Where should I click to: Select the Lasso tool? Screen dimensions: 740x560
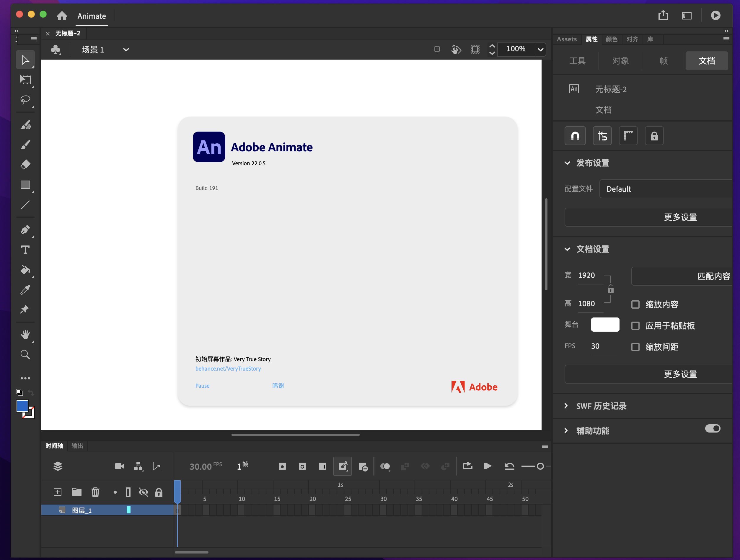(x=25, y=100)
